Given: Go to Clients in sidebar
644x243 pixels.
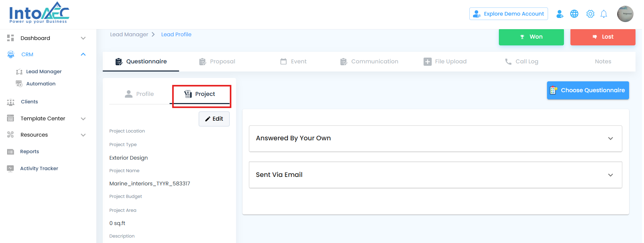Looking at the screenshot, I should coord(29,102).
